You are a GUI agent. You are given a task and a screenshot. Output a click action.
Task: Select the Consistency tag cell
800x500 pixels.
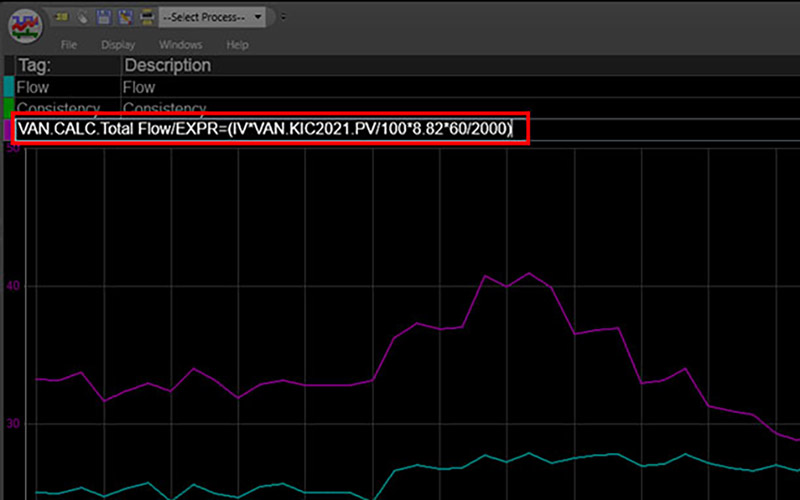pos(68,107)
